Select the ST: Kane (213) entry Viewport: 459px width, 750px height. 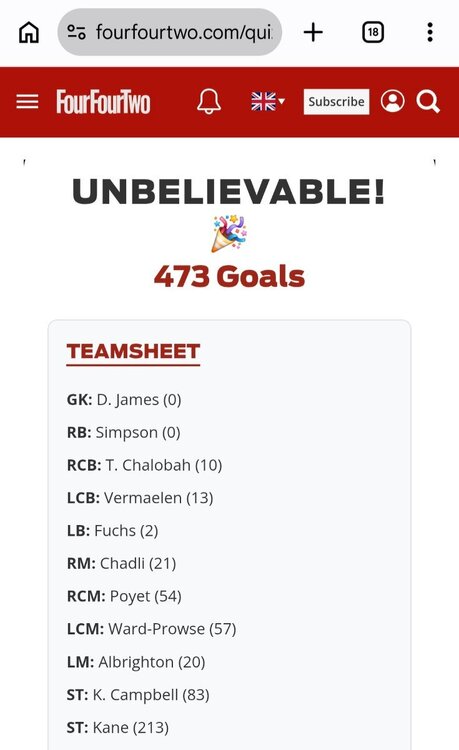[118, 728]
